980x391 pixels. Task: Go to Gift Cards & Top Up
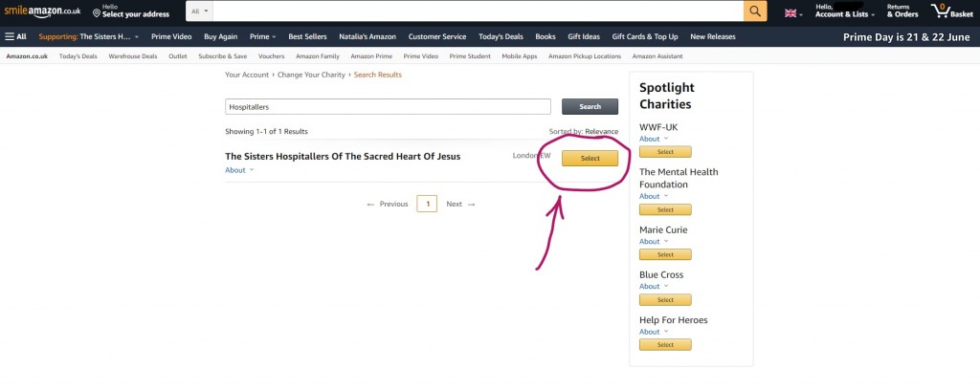pyautogui.click(x=645, y=36)
